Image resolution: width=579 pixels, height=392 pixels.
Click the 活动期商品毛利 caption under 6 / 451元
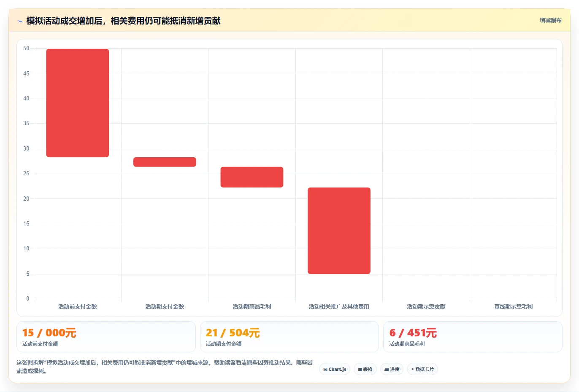click(x=407, y=344)
